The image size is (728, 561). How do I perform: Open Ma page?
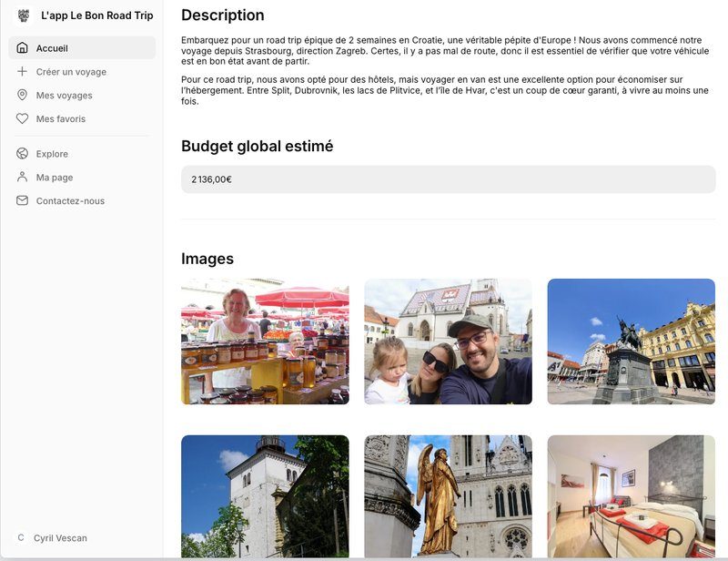[x=82, y=177]
